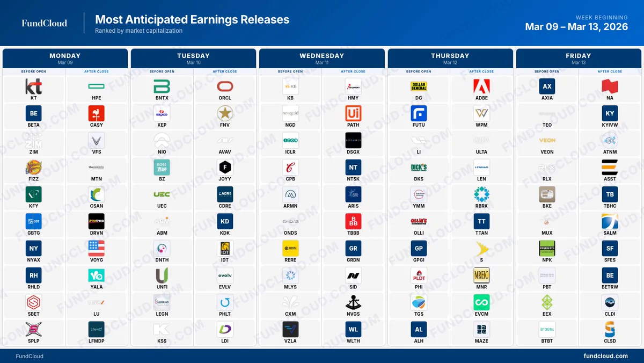
Task: Open the fundcloud.com footer link
Action: [605, 356]
